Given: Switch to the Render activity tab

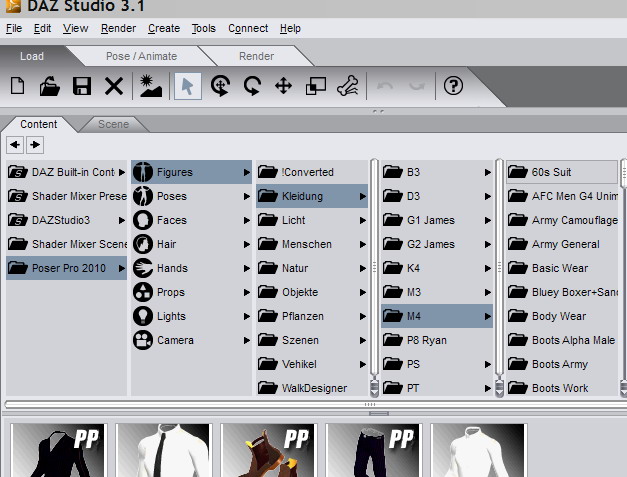Looking at the screenshot, I should tap(256, 56).
